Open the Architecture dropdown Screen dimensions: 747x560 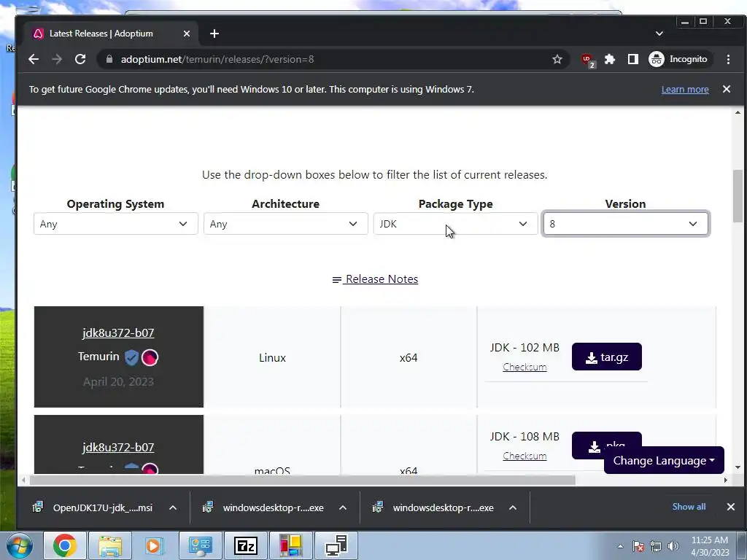285,224
